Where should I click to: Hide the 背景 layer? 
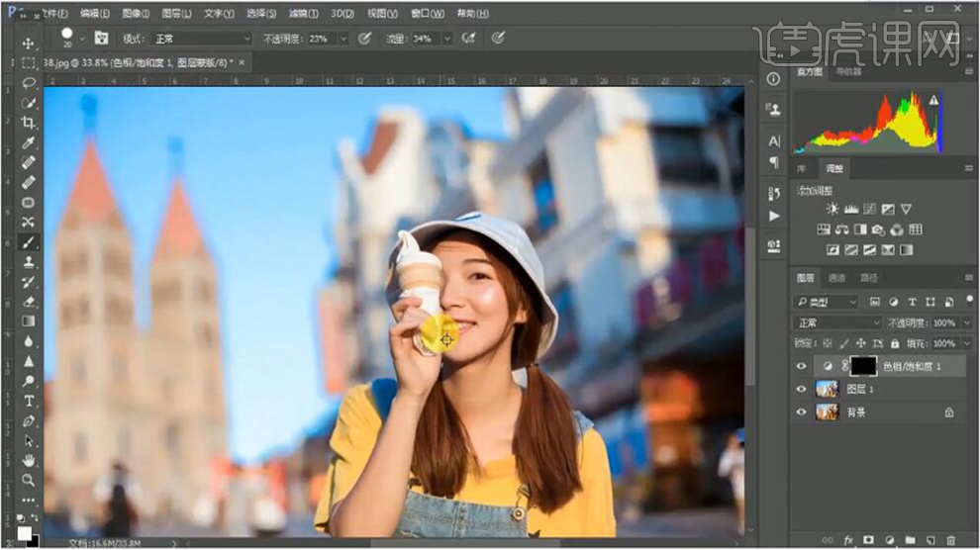[802, 412]
